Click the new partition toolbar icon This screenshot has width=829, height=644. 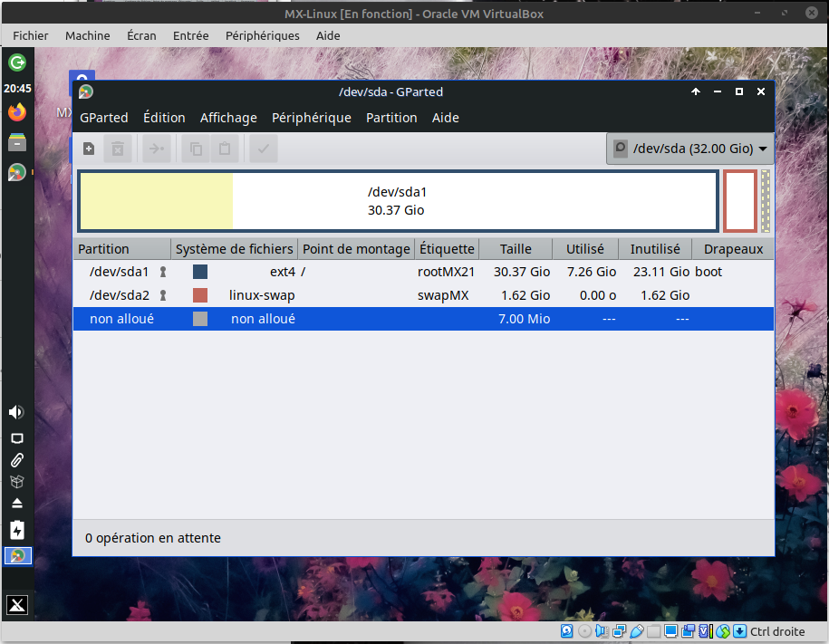89,149
